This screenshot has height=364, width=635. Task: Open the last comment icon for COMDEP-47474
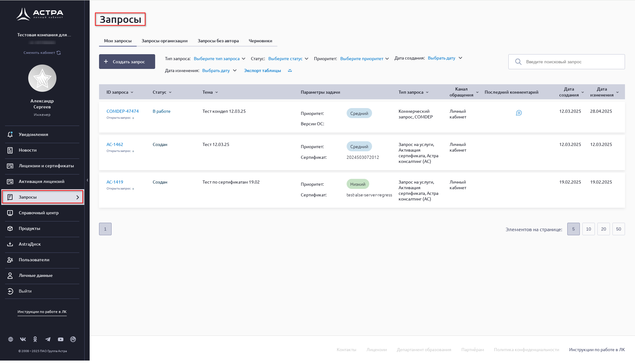(519, 113)
